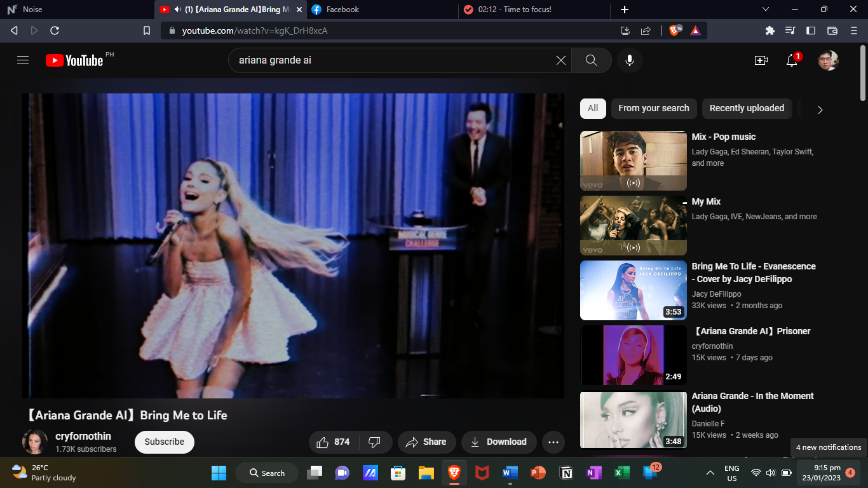Viewport: 868px width, 488px height.
Task: Open the YouTube notifications bell
Action: pos(792,60)
